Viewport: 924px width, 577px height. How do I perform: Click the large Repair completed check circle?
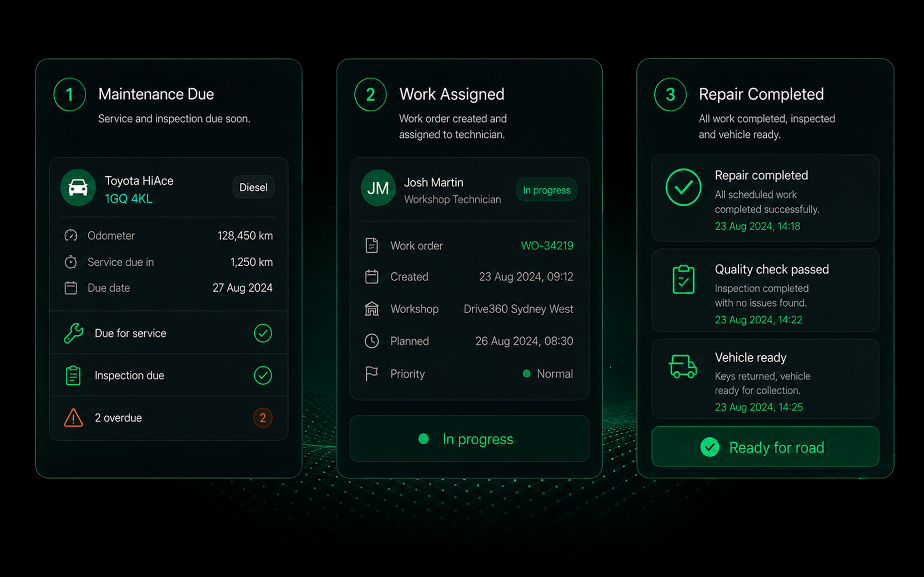[x=683, y=187]
